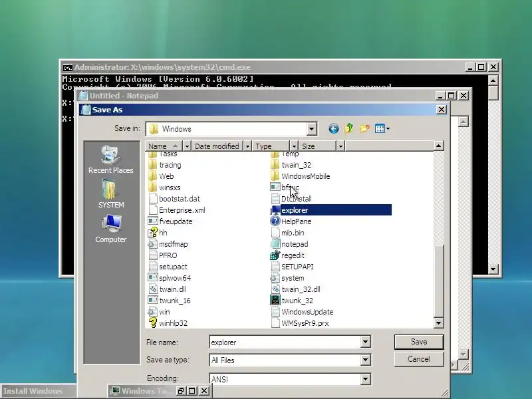
Task: Close the Save As dialog
Action: 441,110
